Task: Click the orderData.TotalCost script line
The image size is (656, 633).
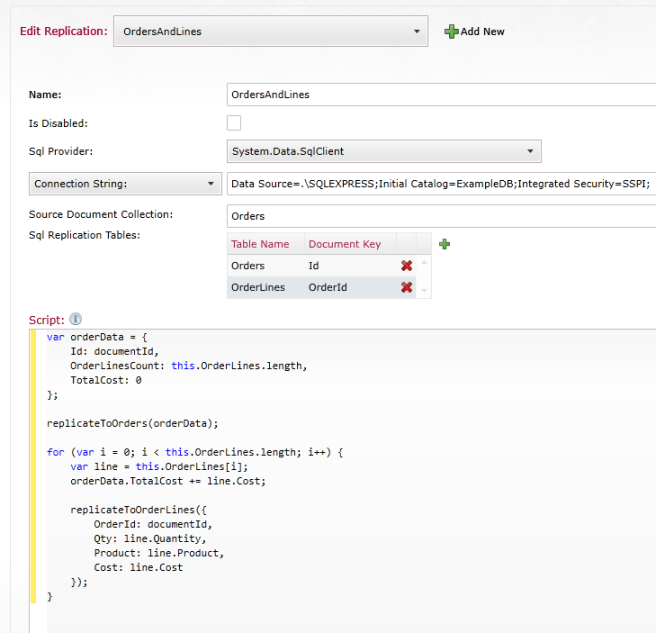Action: pyautogui.click(x=168, y=481)
